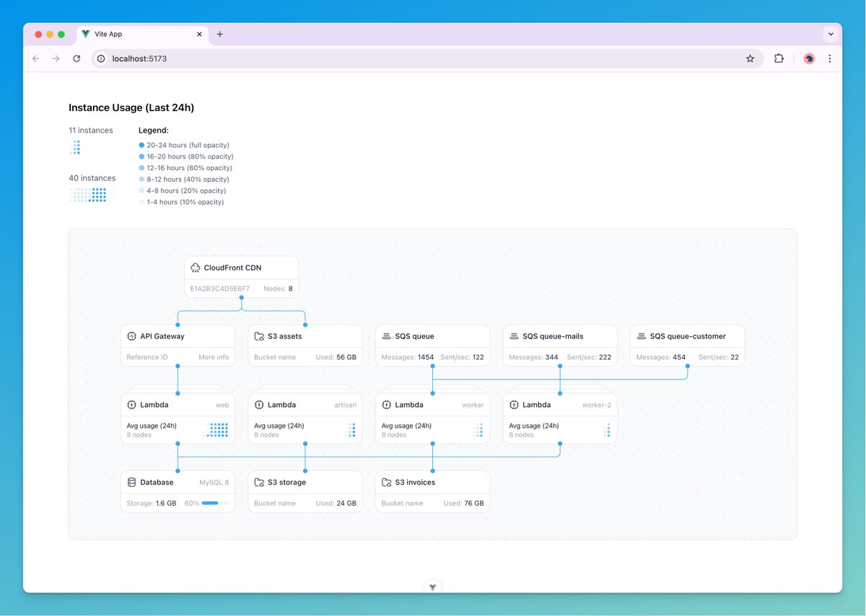866x616 pixels.
Task: View site information icon in address bar
Action: point(101,58)
